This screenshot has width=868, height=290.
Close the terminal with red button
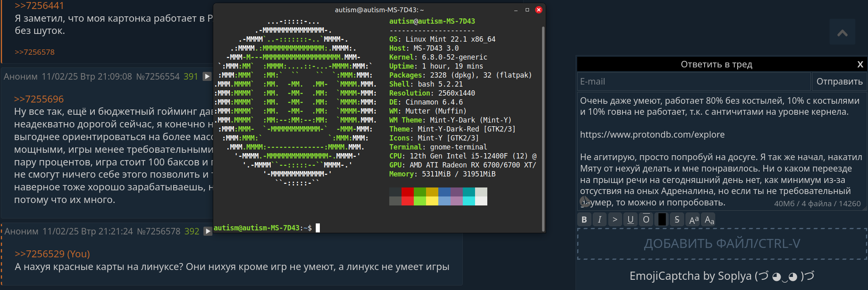(x=539, y=10)
